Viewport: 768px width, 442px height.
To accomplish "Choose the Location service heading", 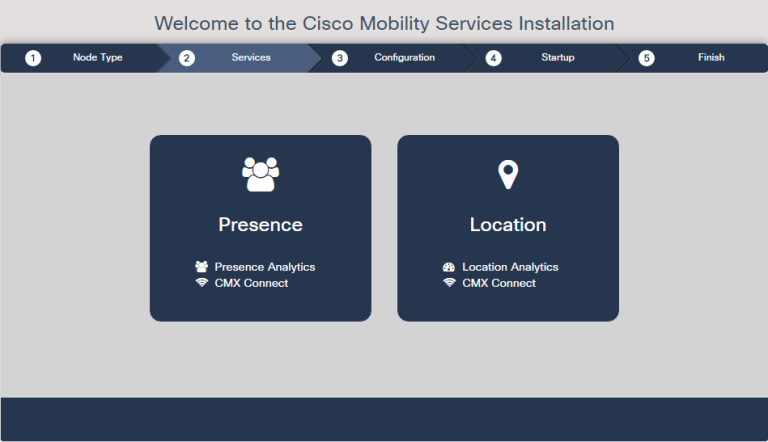I will point(508,224).
